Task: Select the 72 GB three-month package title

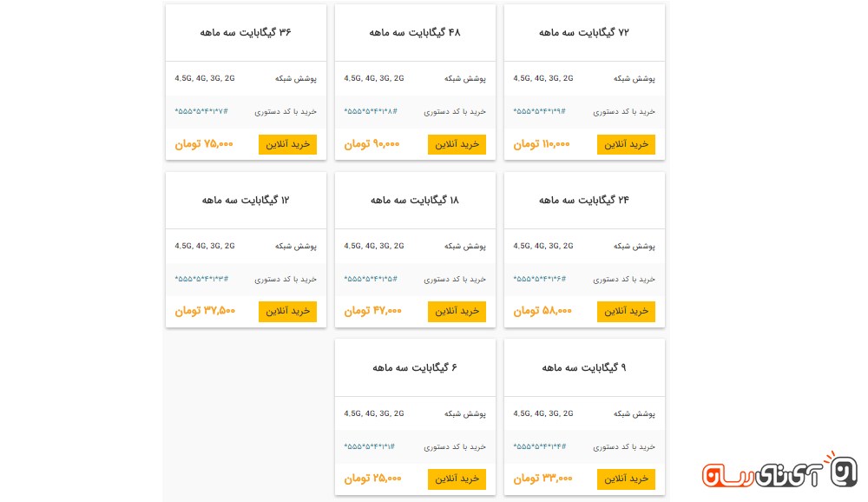Action: (584, 33)
